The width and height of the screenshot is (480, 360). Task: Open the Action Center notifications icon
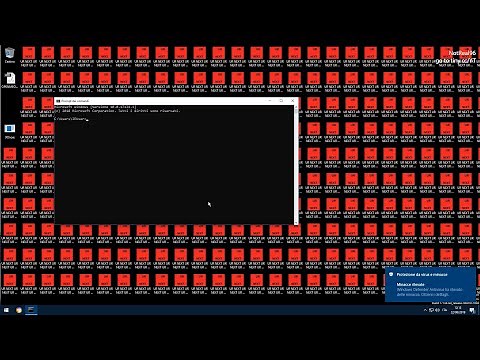(472, 310)
